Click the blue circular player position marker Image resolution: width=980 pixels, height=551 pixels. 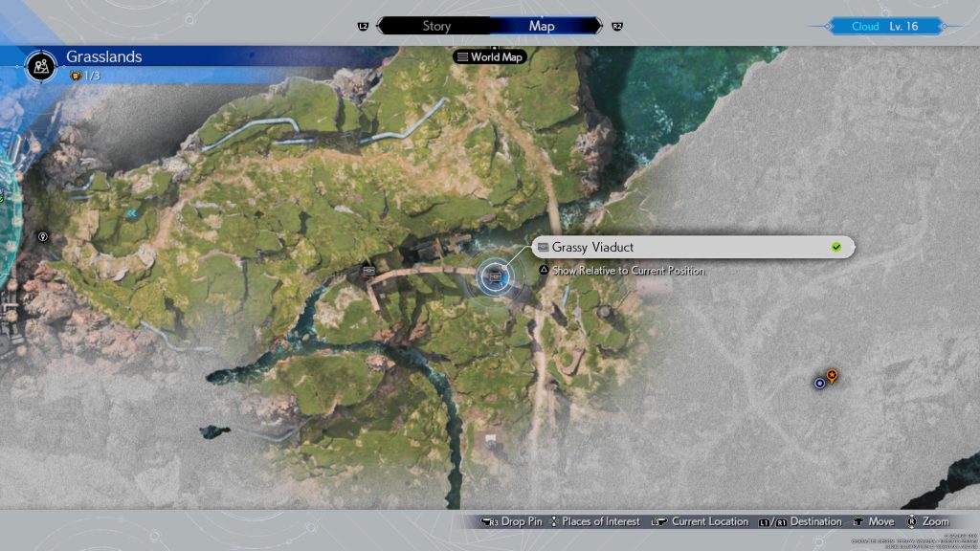pos(819,383)
